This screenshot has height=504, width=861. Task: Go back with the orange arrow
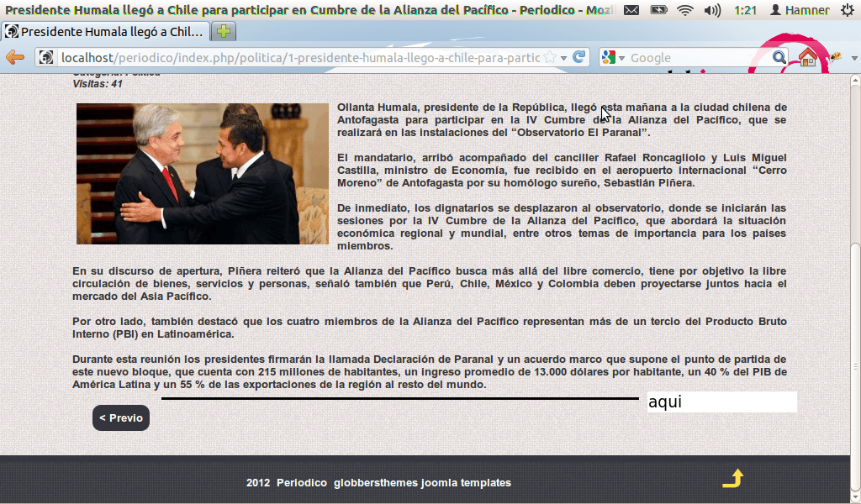tap(15, 57)
